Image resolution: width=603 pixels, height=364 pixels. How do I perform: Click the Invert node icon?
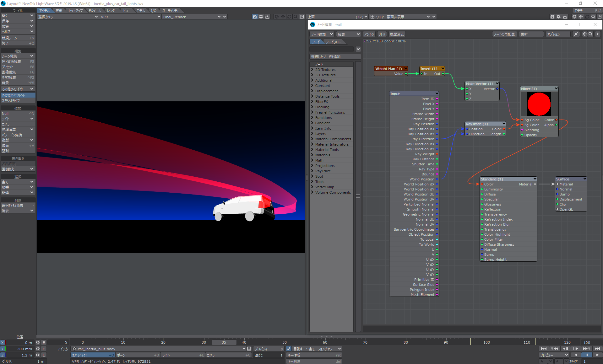(430, 68)
